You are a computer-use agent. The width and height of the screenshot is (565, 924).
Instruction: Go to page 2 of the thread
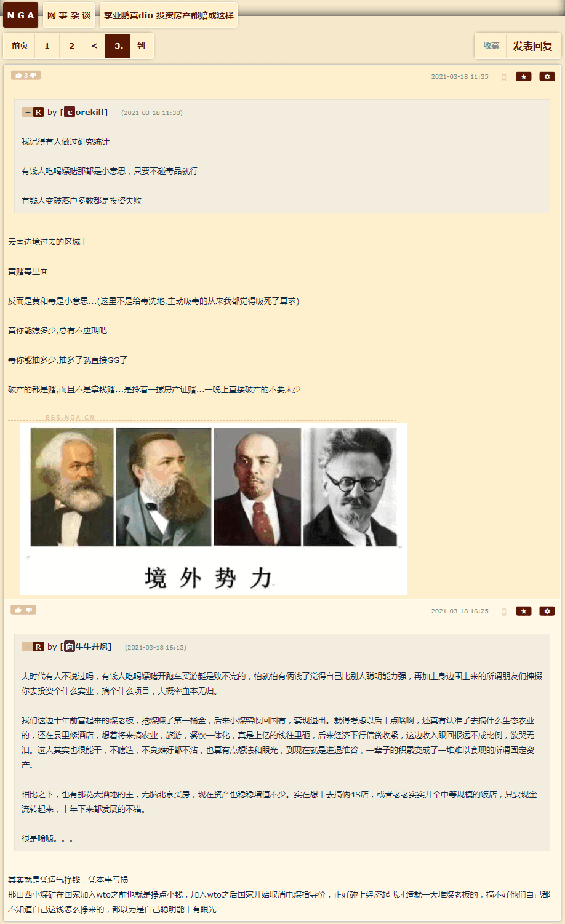[71, 46]
